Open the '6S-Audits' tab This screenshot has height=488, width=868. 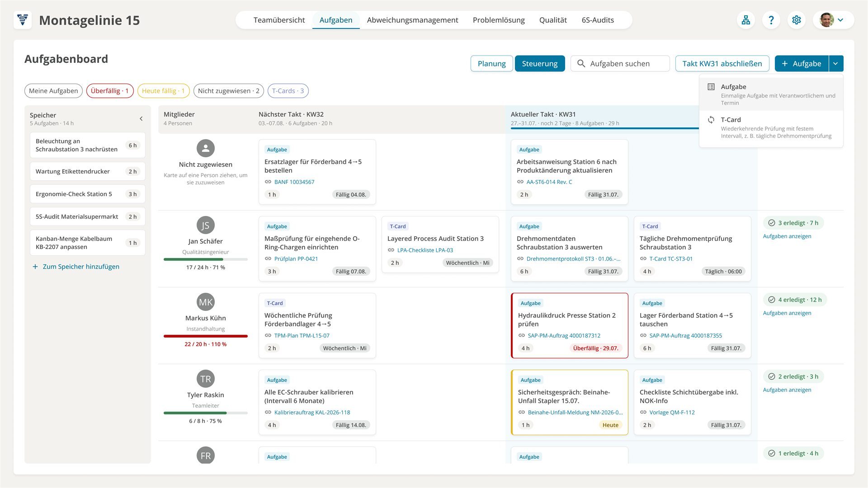point(598,20)
